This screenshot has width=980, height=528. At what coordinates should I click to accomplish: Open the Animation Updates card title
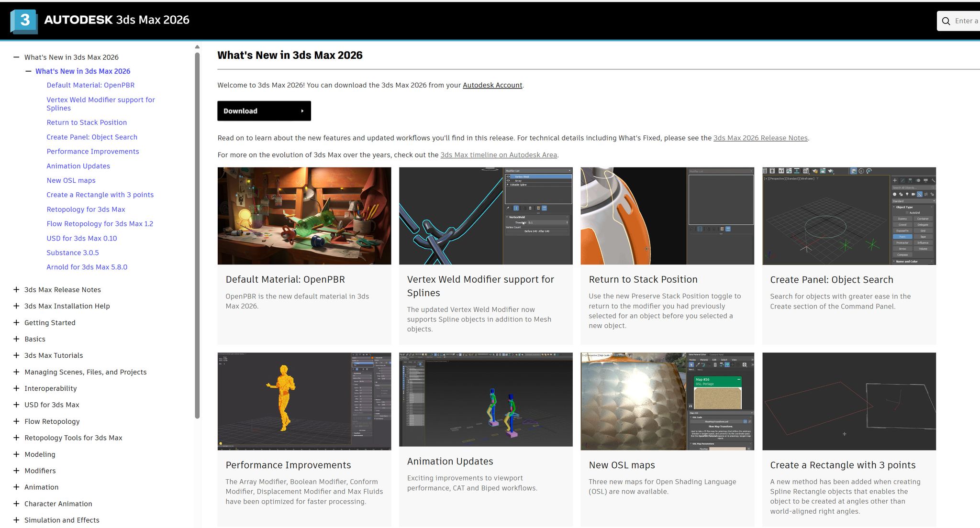click(x=450, y=461)
